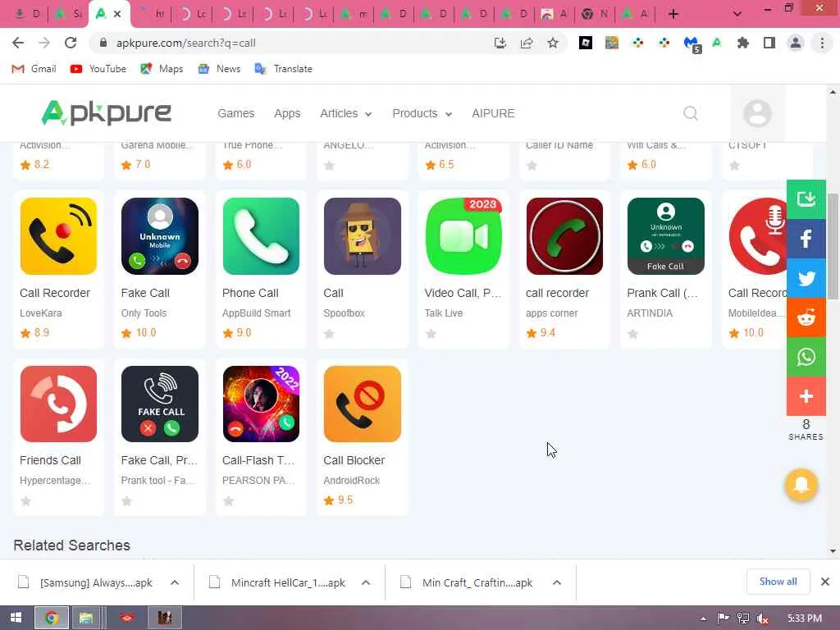Open the APKPure site search icon
This screenshot has width=840, height=630.
(691, 113)
